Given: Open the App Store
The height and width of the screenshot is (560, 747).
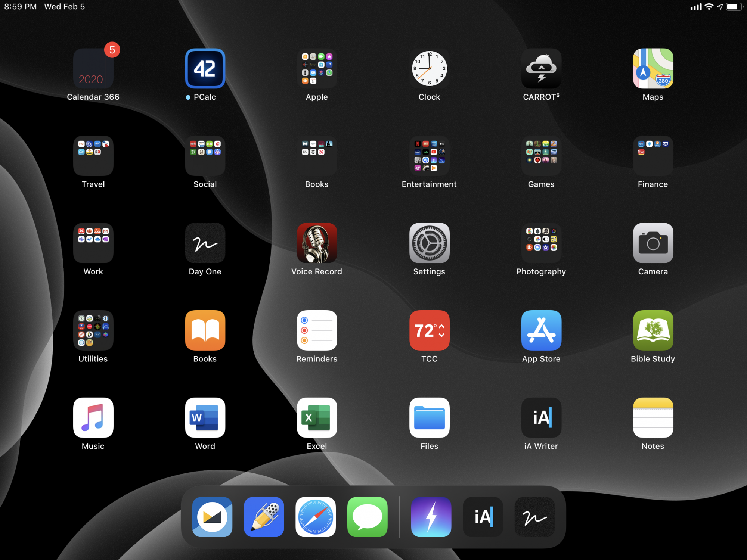Looking at the screenshot, I should (x=541, y=330).
